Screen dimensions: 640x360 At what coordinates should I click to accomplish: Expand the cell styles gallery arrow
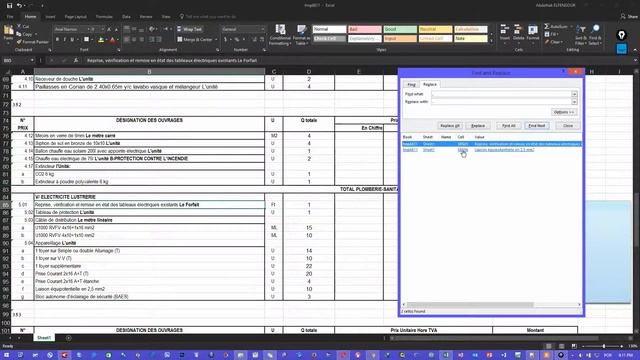[x=491, y=41]
